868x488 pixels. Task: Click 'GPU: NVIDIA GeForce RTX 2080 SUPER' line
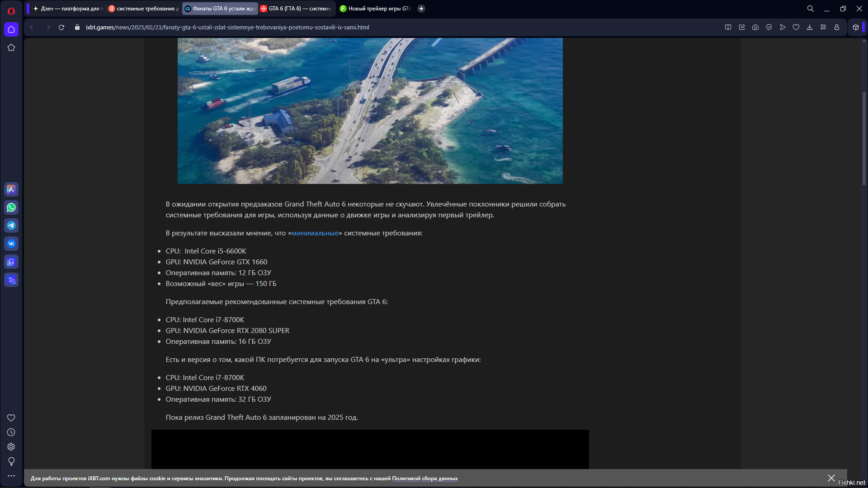click(227, 331)
